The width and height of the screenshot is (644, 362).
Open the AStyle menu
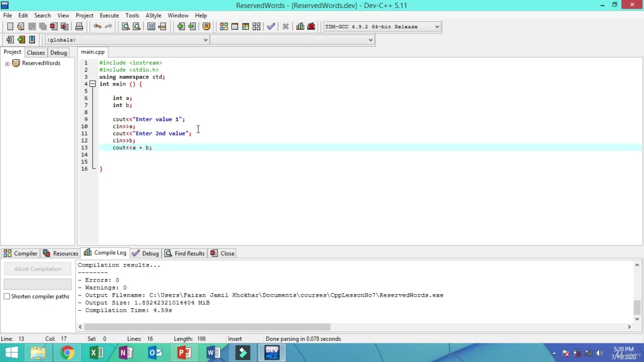pyautogui.click(x=153, y=16)
